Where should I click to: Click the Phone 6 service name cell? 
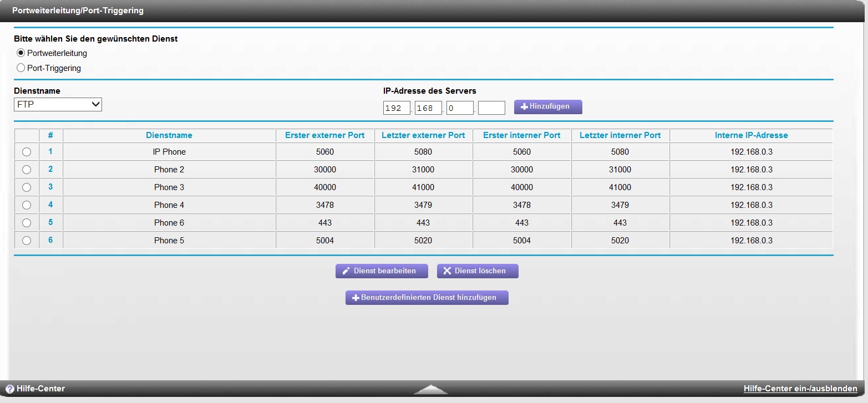coord(169,223)
